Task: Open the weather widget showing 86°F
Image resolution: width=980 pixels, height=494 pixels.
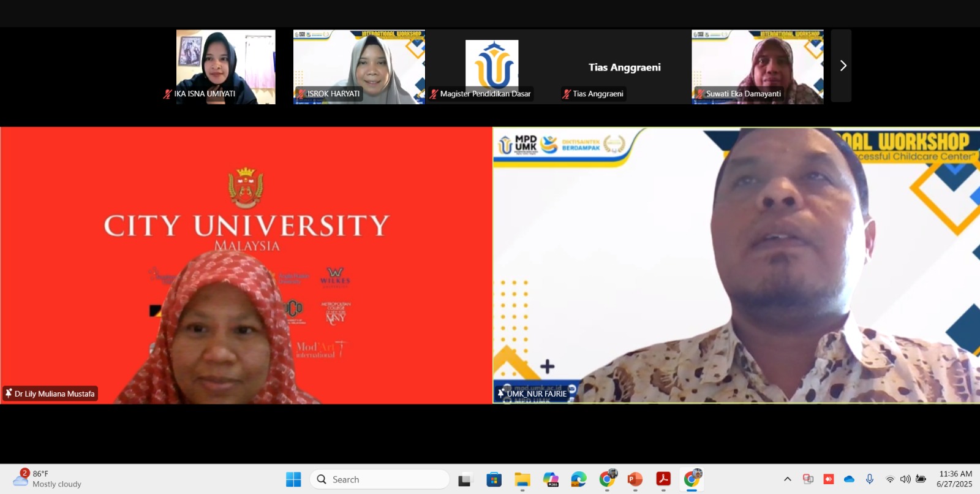Action: [48, 479]
